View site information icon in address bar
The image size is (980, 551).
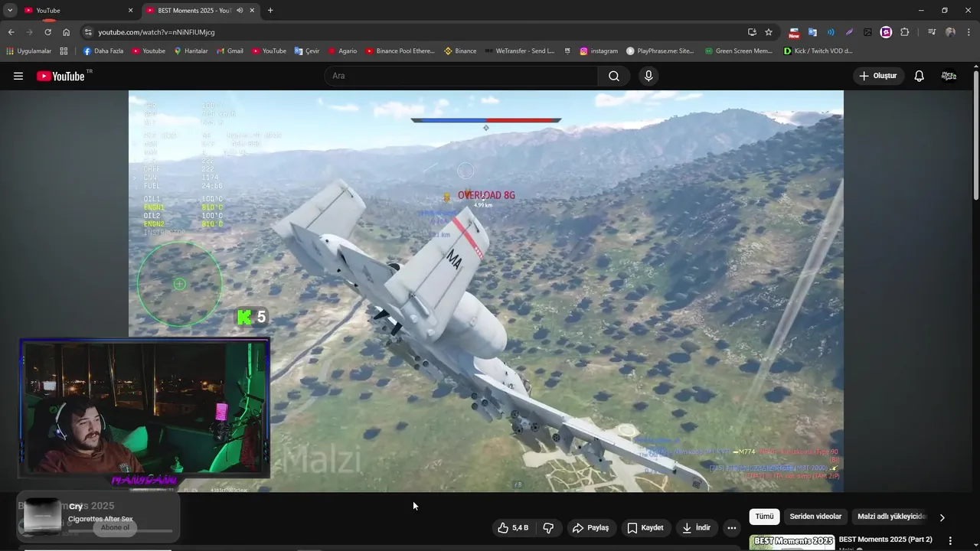pos(88,32)
